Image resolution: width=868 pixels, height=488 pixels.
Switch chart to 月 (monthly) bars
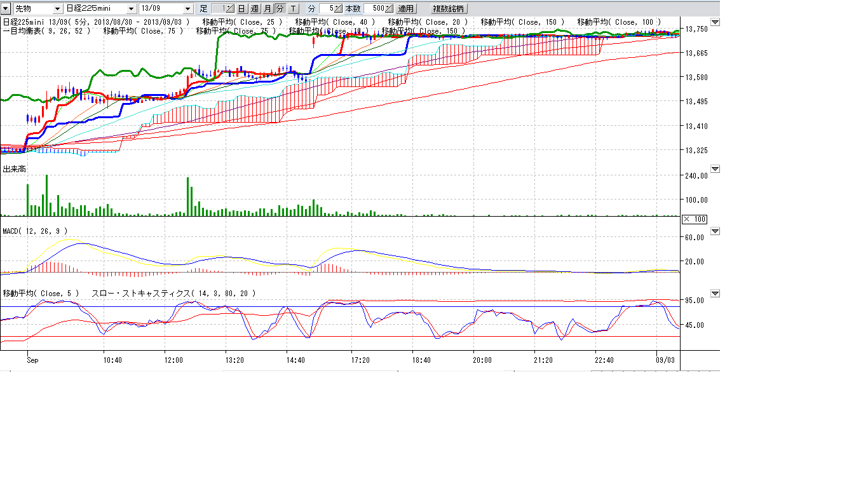coord(267,9)
